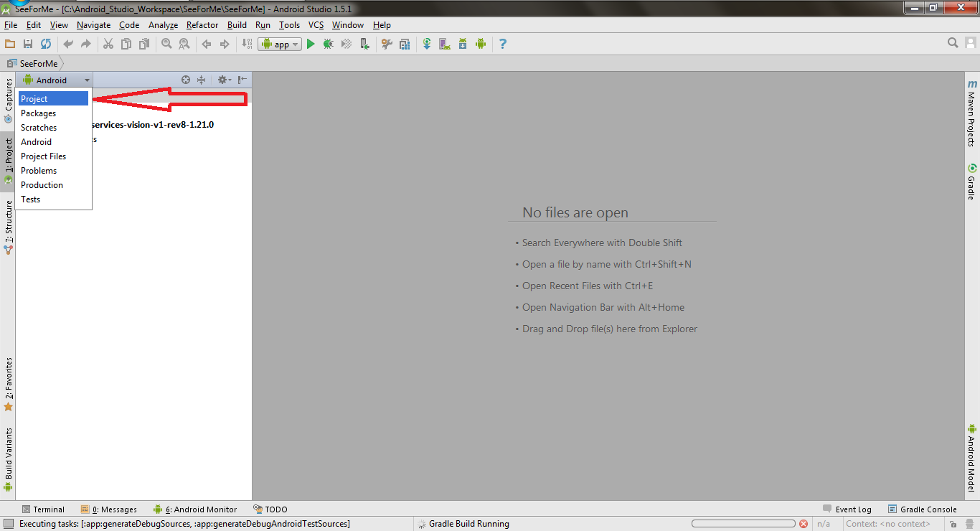Click the Make Project icon
This screenshot has width=980, height=531.
246,44
